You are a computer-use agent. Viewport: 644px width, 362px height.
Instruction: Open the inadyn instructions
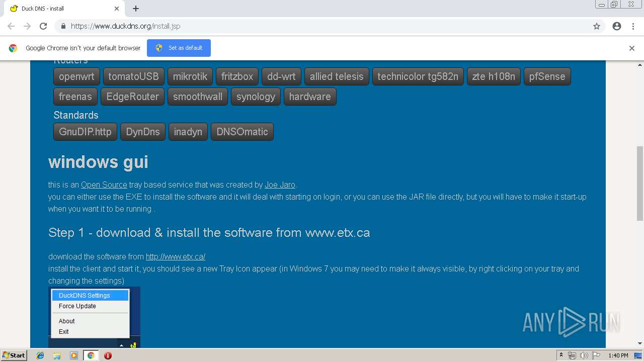(188, 132)
